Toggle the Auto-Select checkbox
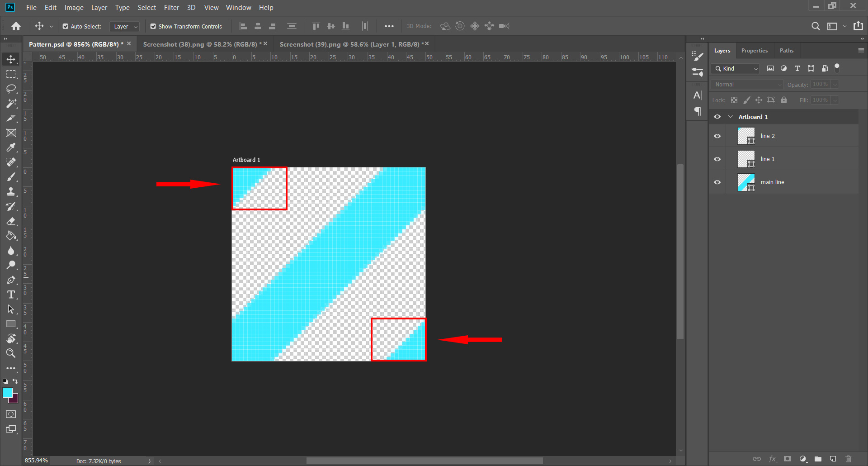Viewport: 868px width, 466px height. pos(66,26)
